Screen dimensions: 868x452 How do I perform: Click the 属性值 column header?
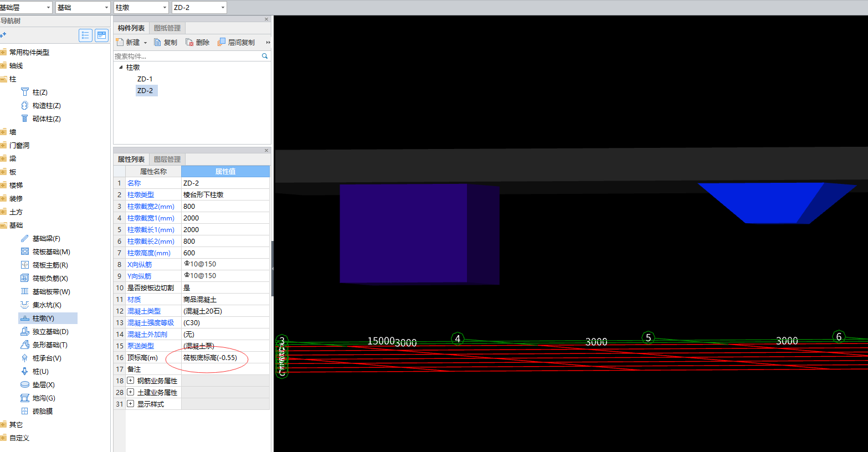tap(225, 171)
